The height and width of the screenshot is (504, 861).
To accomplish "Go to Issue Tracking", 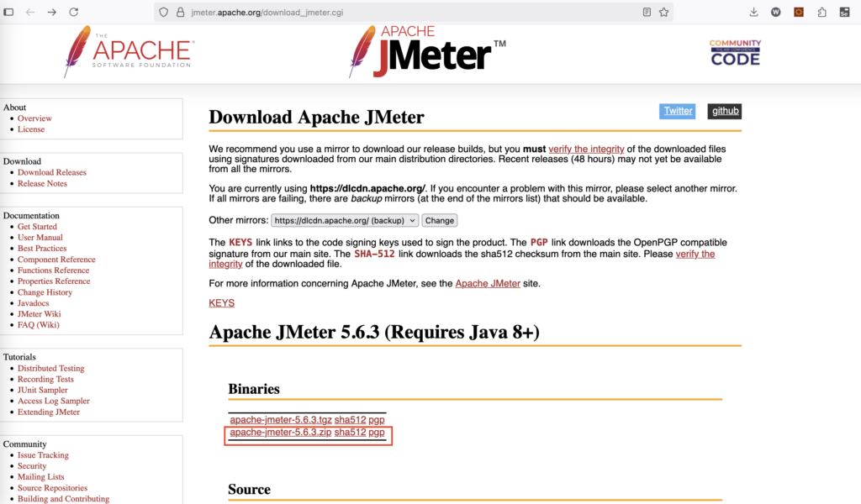I will point(43,455).
